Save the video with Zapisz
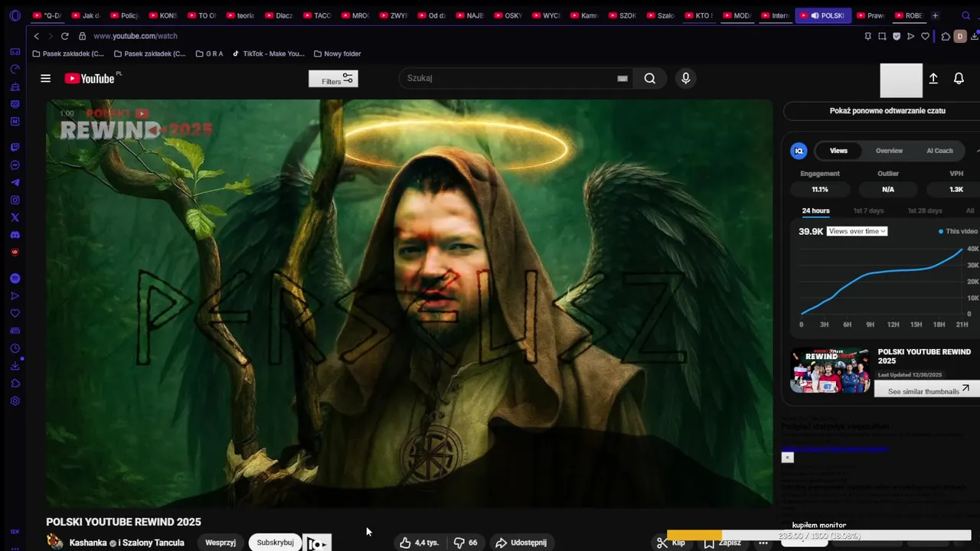 point(723,543)
